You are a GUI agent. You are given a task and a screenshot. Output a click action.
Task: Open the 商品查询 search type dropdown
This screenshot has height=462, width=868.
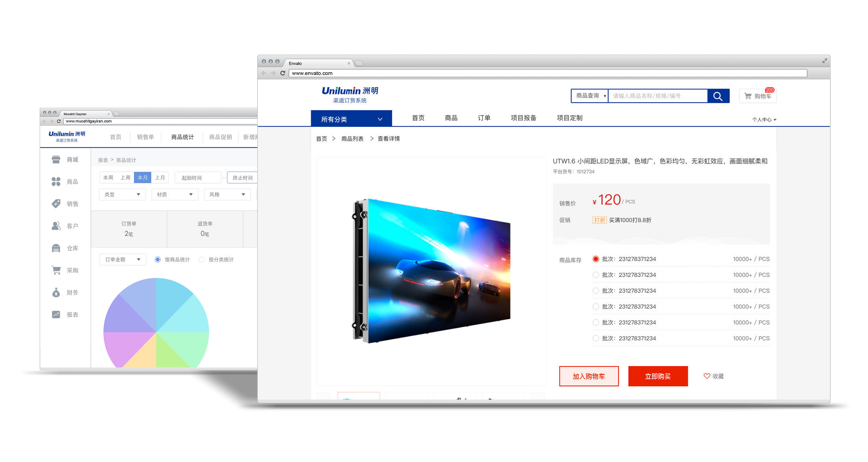590,96
